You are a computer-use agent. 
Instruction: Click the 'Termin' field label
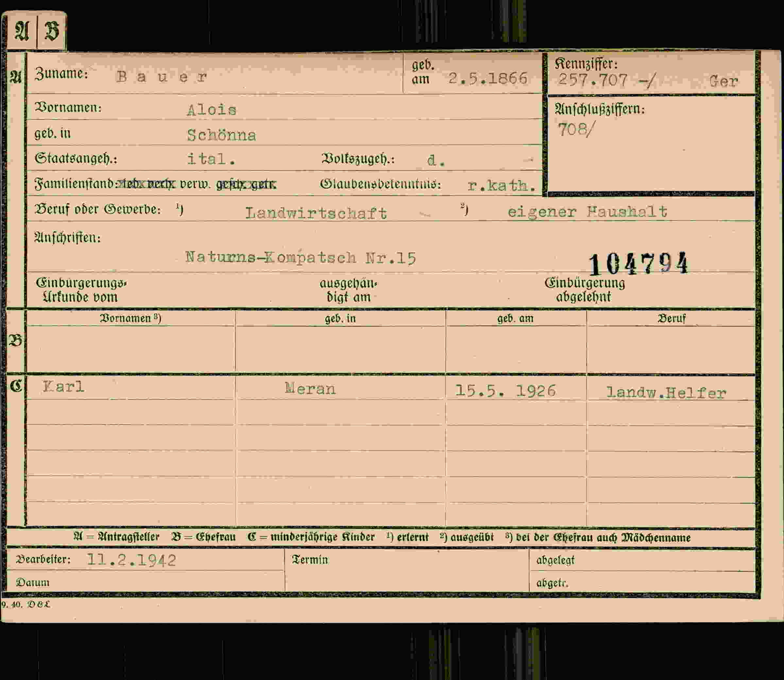[x=310, y=560]
